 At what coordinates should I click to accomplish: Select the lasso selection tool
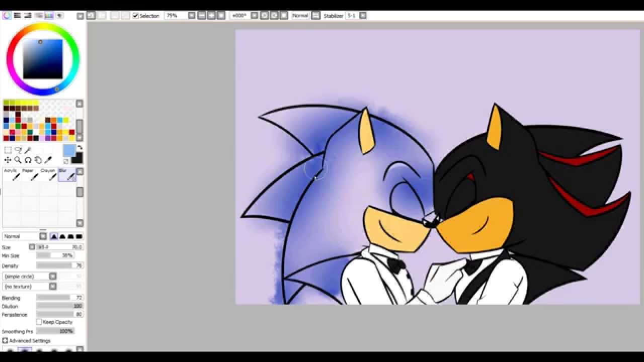[x=18, y=150]
